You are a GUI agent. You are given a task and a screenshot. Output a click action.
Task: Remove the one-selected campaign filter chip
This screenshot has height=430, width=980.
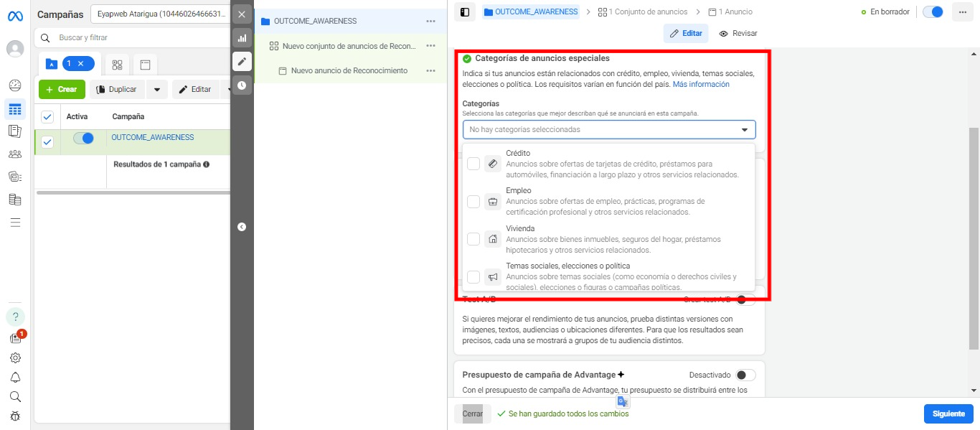pos(81,64)
